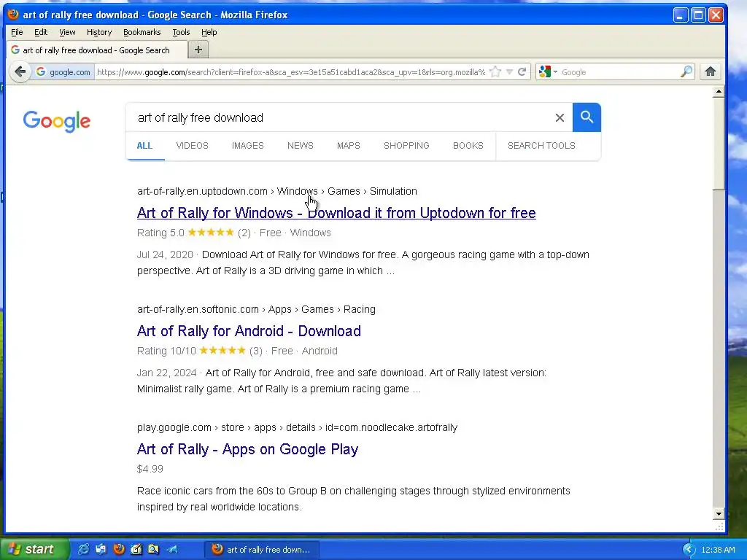
Task: Launch Internet Explorer from the quick launch
Action: coord(83,549)
